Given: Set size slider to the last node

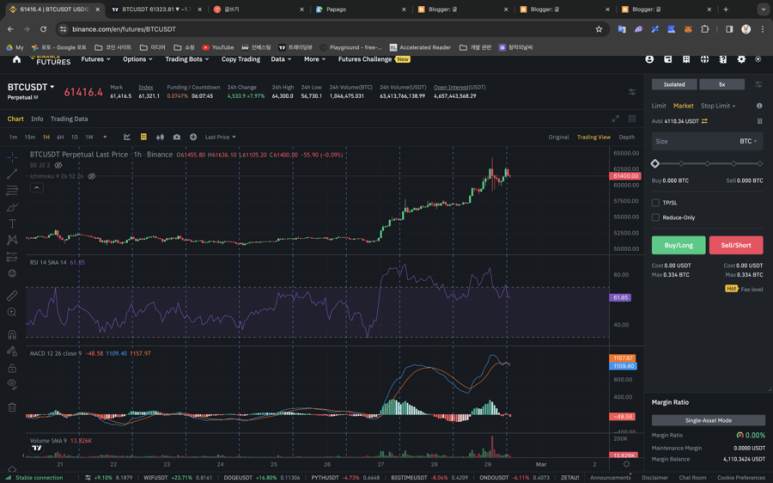Looking at the screenshot, I should [760, 164].
